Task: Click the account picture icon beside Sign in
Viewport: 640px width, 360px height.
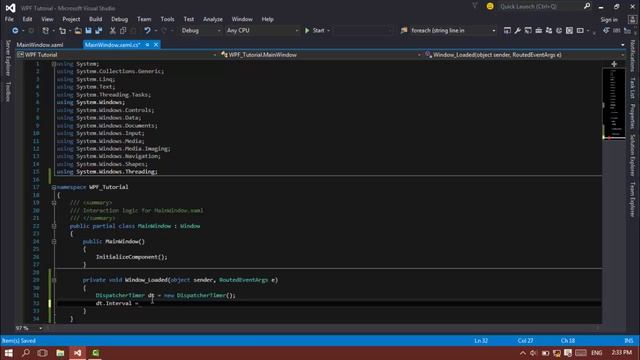Action: pos(632,20)
